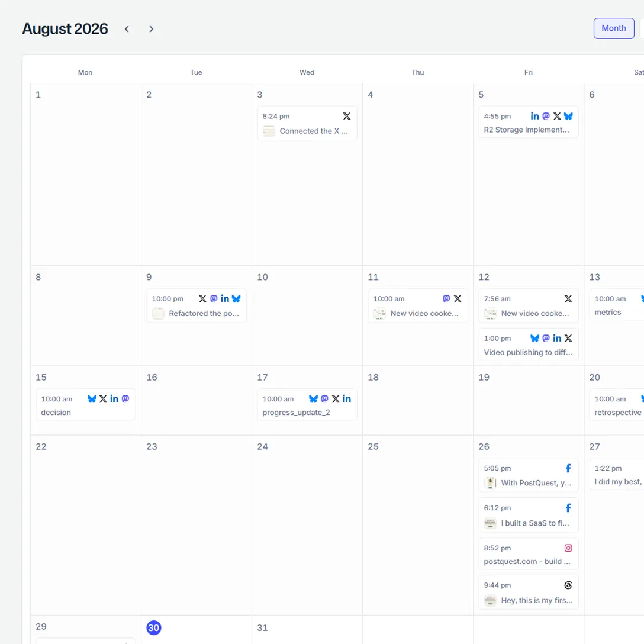The image size is (644, 644).
Task: Click X icon on Refactored post
Action: [x=202, y=298]
